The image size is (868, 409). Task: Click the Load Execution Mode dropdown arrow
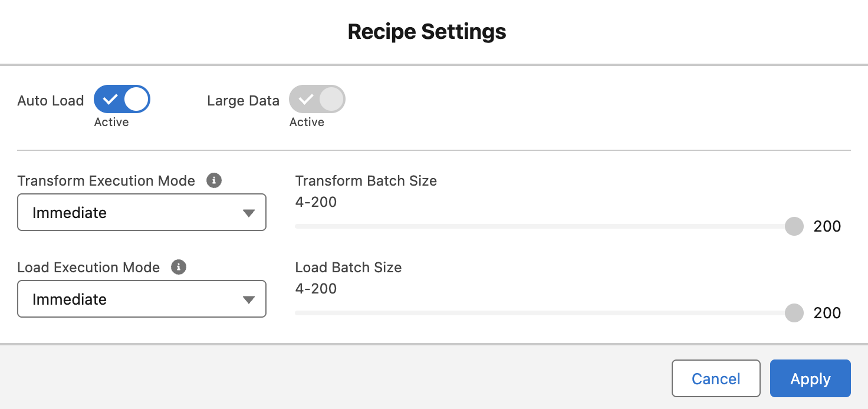tap(249, 300)
